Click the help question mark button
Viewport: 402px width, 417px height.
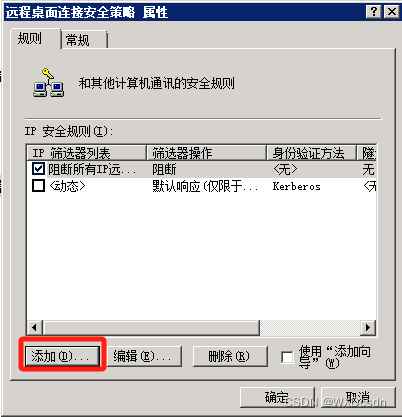tap(373, 12)
